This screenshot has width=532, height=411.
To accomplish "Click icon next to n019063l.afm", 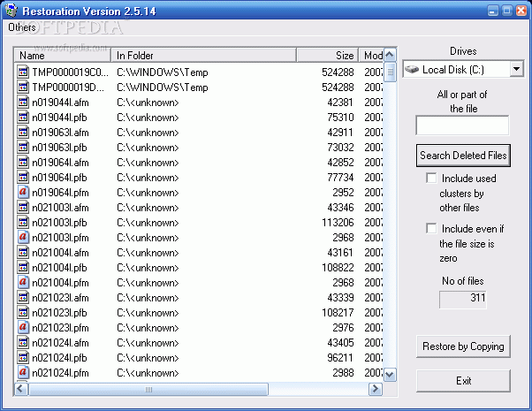I will (23, 132).
